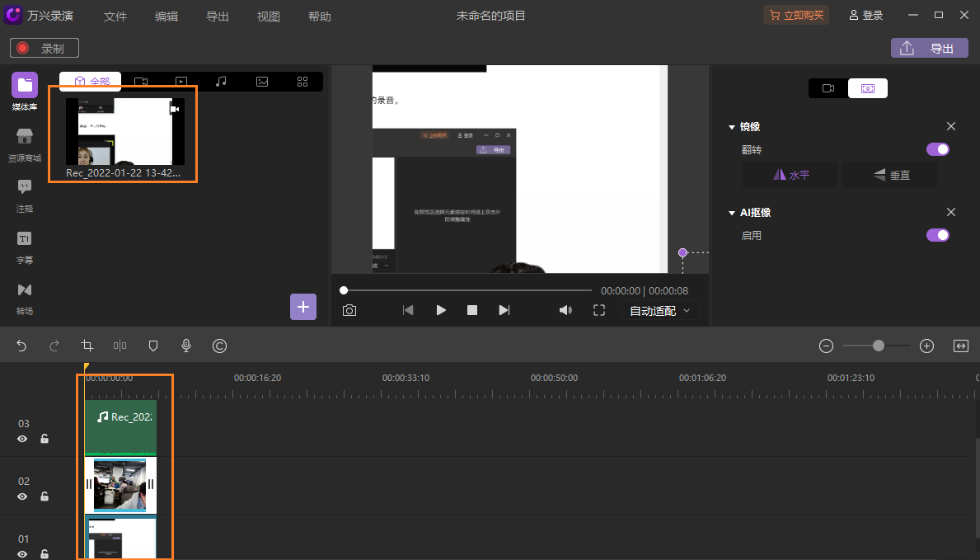Select the split clip tool
The image size is (980, 560).
(x=120, y=346)
